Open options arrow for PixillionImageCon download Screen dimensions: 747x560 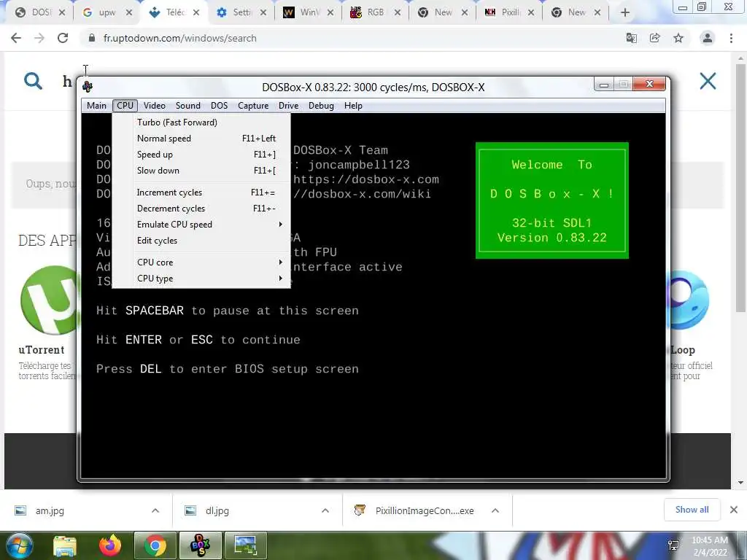[x=495, y=510]
